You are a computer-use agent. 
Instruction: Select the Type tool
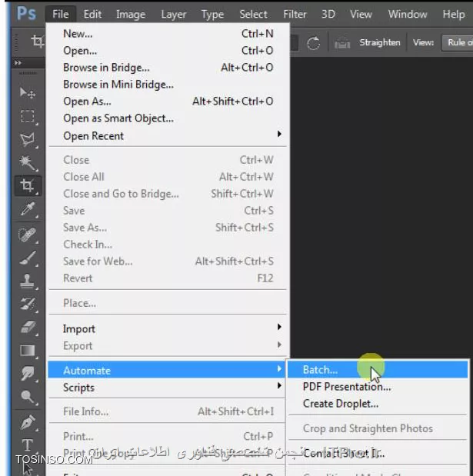[x=28, y=445]
